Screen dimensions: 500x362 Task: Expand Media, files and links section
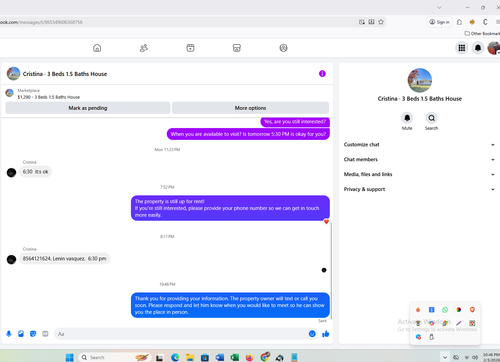(x=419, y=174)
